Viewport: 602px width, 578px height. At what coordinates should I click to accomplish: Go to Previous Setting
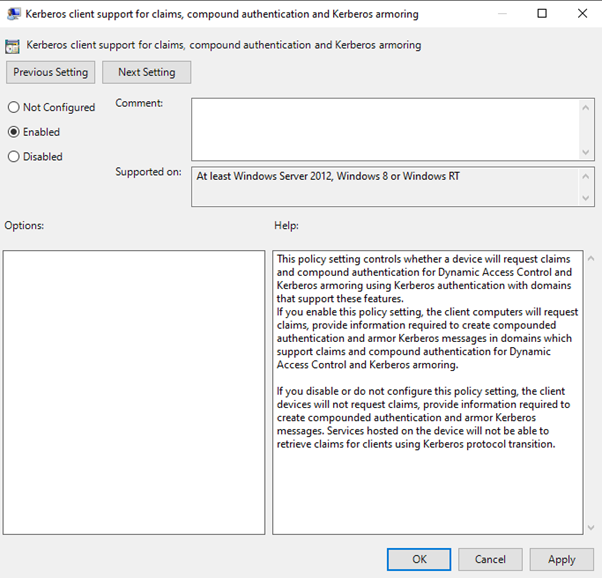(50, 72)
